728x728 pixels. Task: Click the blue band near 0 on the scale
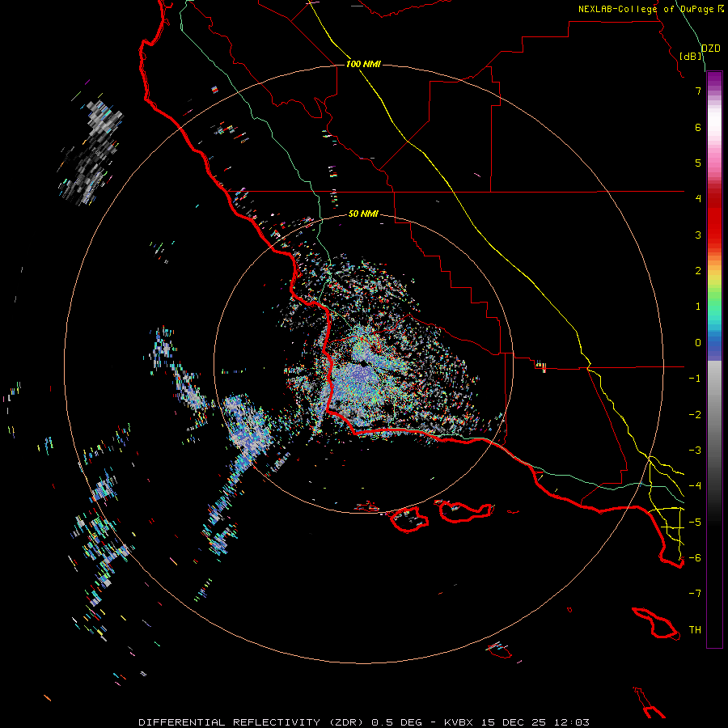(714, 346)
